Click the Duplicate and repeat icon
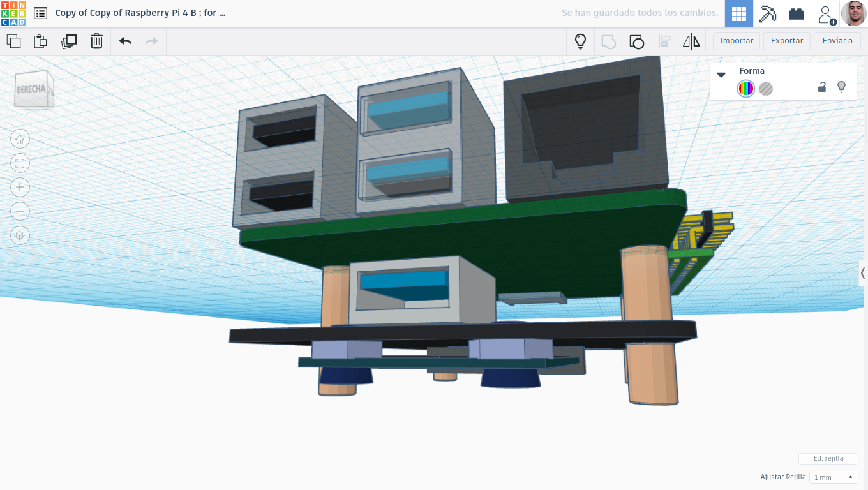 point(69,41)
